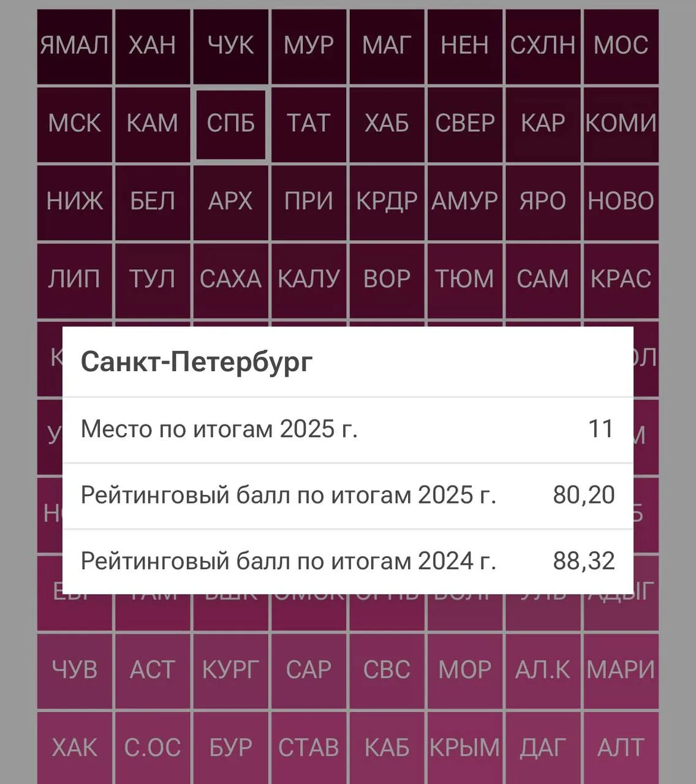The width and height of the screenshot is (696, 784).
Task: Choose the ТЮМ tile
Action: [464, 280]
